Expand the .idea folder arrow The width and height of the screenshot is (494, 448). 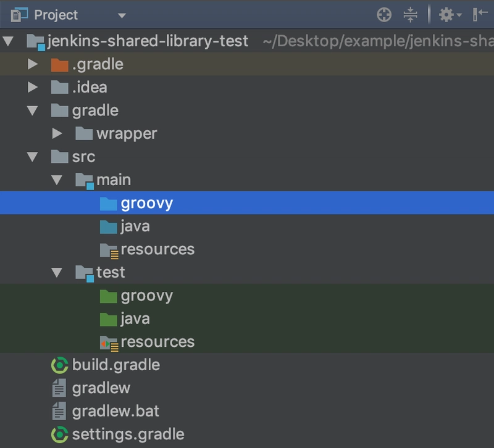pos(33,87)
